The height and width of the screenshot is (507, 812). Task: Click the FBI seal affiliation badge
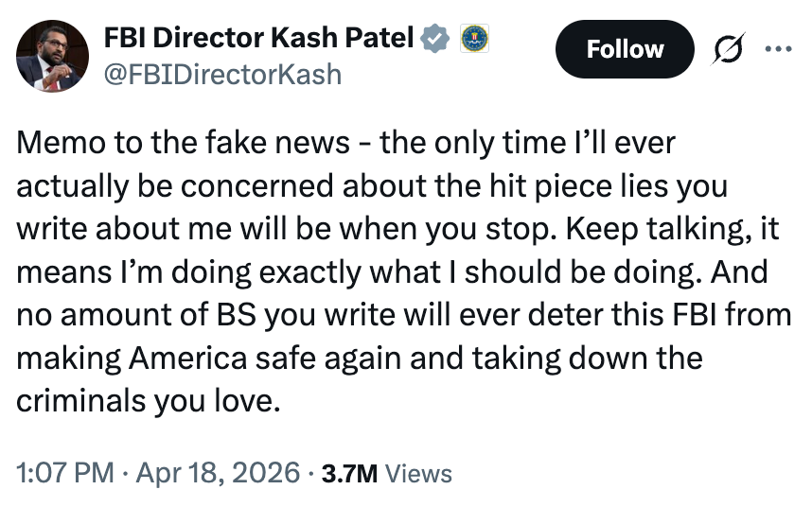click(472, 38)
